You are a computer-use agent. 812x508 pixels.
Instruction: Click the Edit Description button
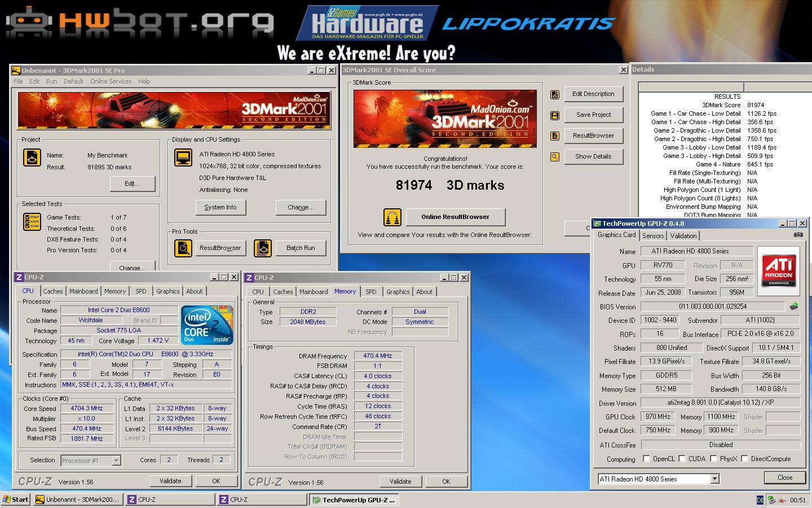coord(593,94)
